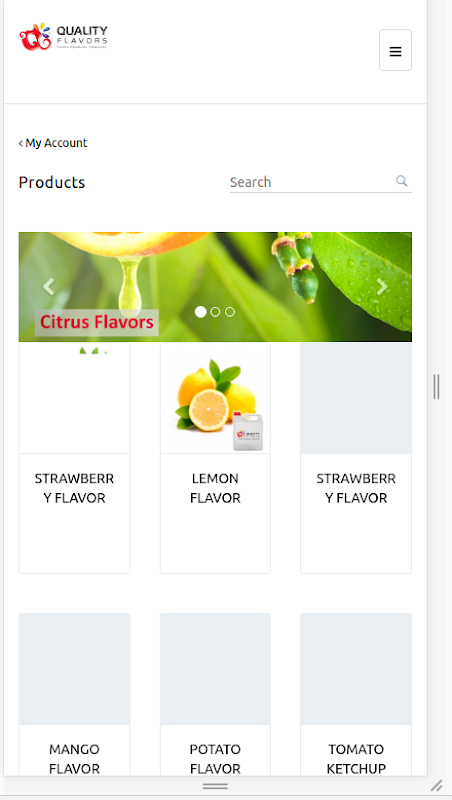Click the corner resize grip icon
The width and height of the screenshot is (452, 800).
pos(436,785)
